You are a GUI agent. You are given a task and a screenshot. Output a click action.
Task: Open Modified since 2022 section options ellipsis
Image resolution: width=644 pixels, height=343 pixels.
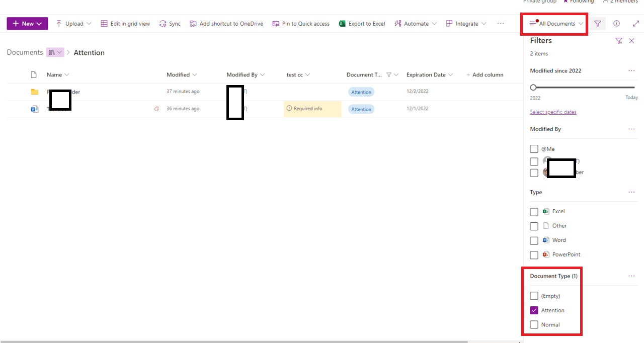click(631, 71)
